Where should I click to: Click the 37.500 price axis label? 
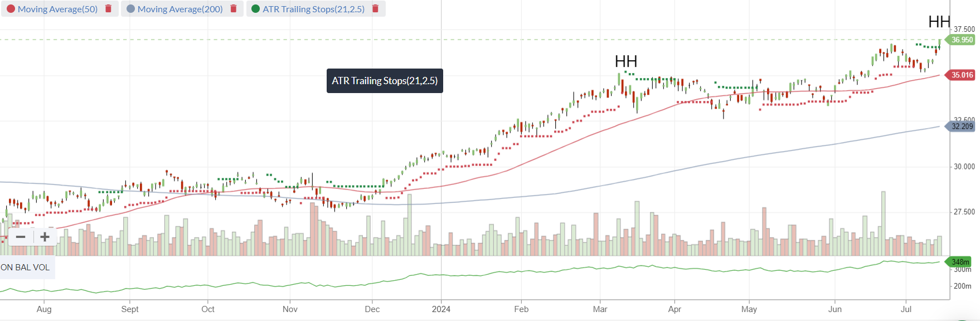(x=964, y=29)
